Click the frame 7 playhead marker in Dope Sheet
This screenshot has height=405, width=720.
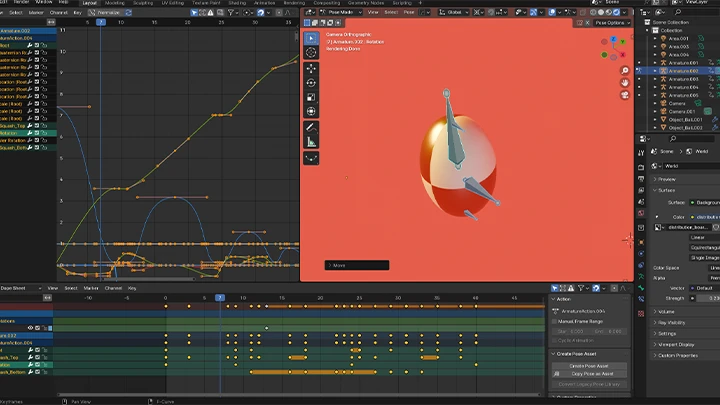coord(220,298)
